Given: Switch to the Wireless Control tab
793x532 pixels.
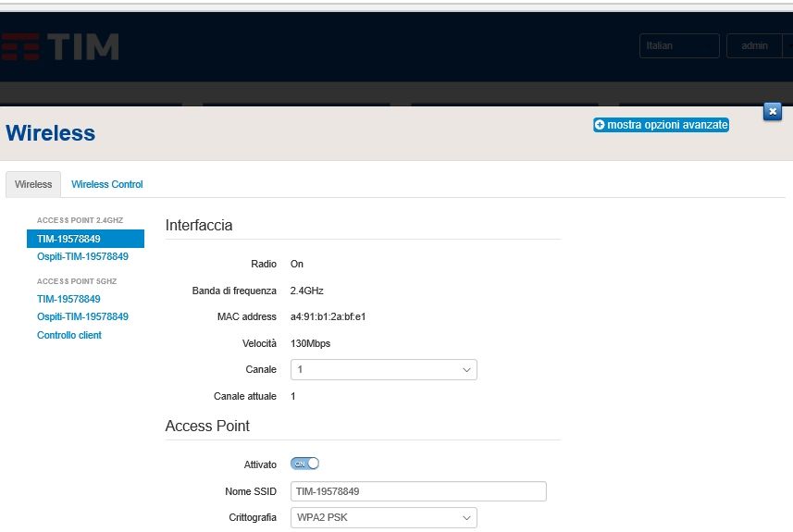Looking at the screenshot, I should (x=107, y=184).
